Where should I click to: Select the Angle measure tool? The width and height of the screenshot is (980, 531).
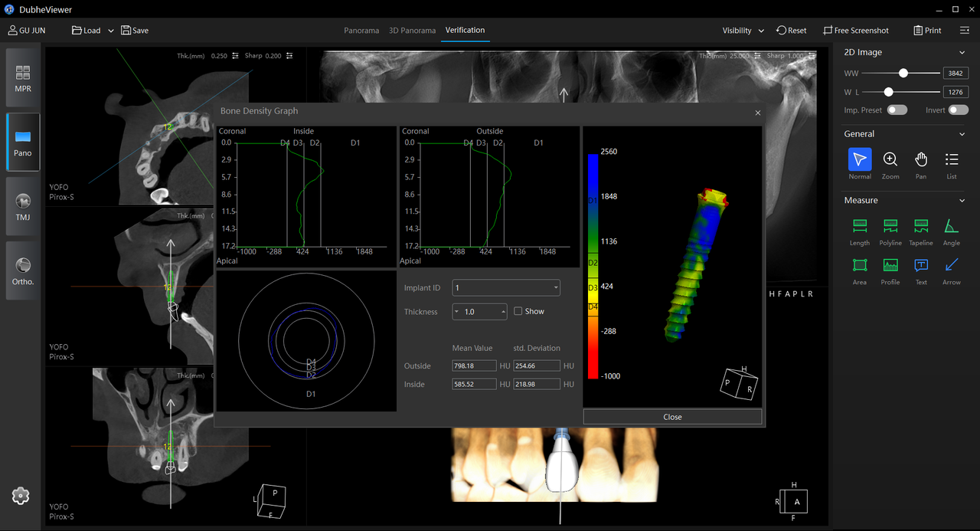pos(952,226)
